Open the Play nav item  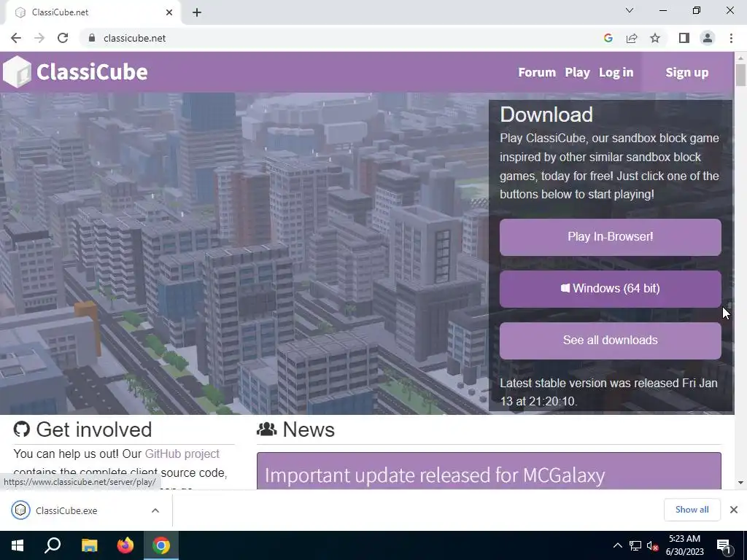click(x=578, y=72)
